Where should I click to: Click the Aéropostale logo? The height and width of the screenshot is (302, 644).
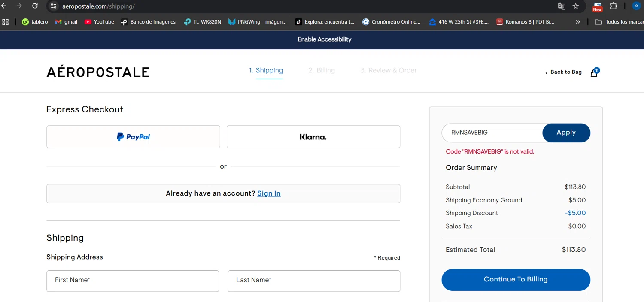coord(98,72)
